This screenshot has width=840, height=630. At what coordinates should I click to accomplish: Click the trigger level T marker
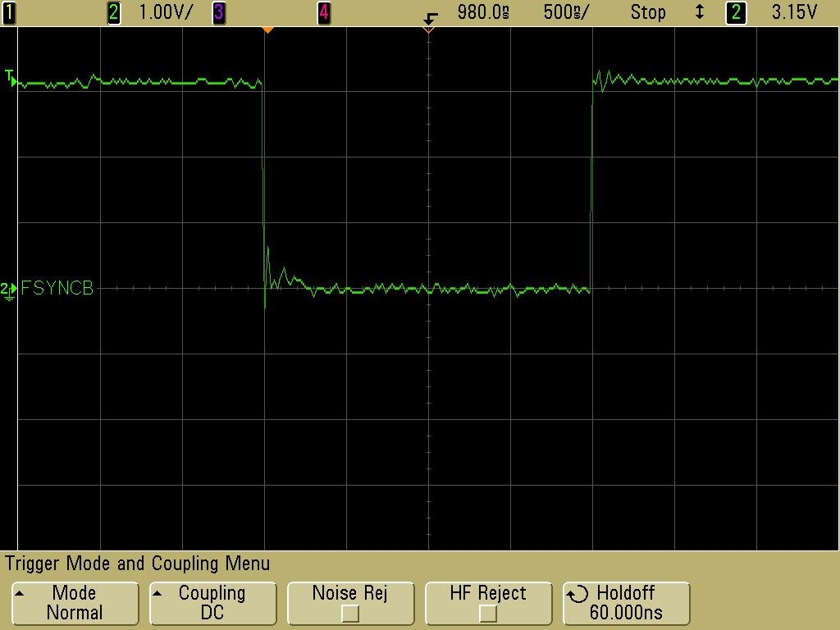coord(10,78)
